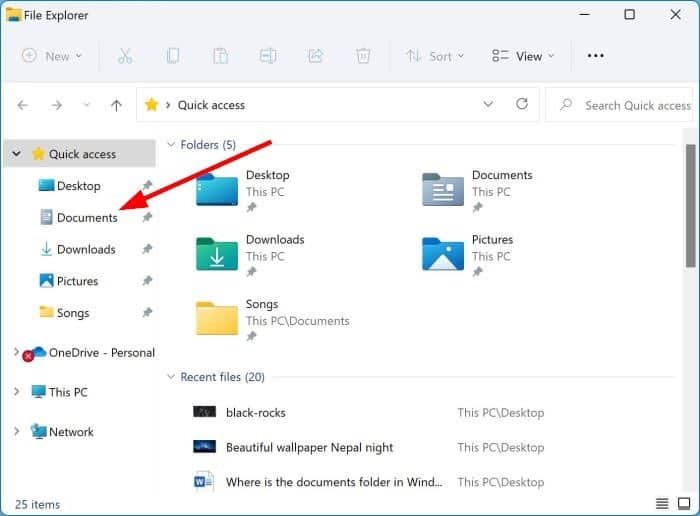Open recent locations chevron beside forward arrow
This screenshot has height=516, width=700.
point(87,105)
